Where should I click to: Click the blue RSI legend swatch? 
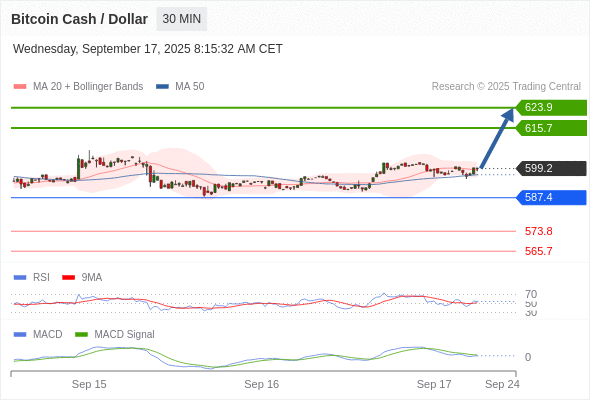pos(20,278)
